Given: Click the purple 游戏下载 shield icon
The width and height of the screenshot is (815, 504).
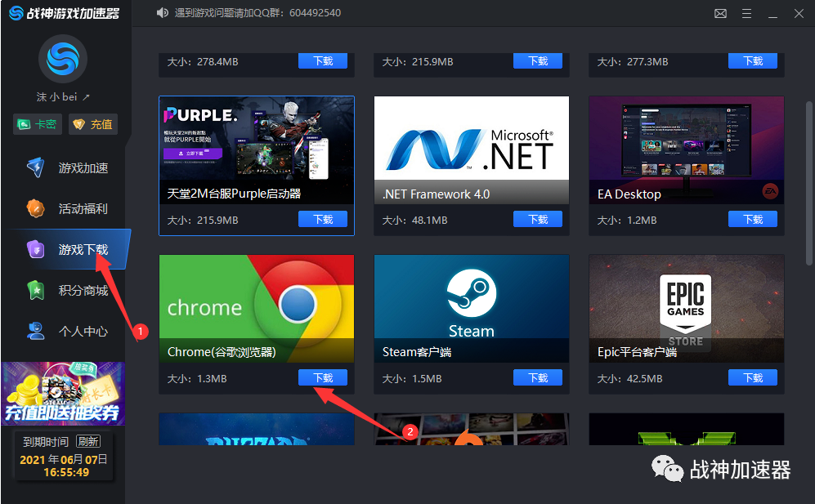Looking at the screenshot, I should pyautogui.click(x=35, y=249).
